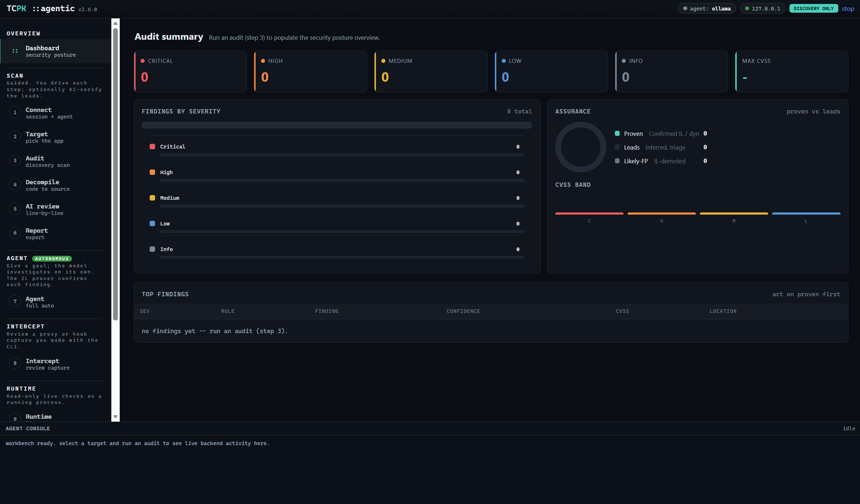Image resolution: width=860 pixels, height=504 pixels.
Task: Click the SEV column header
Action: pyautogui.click(x=145, y=311)
